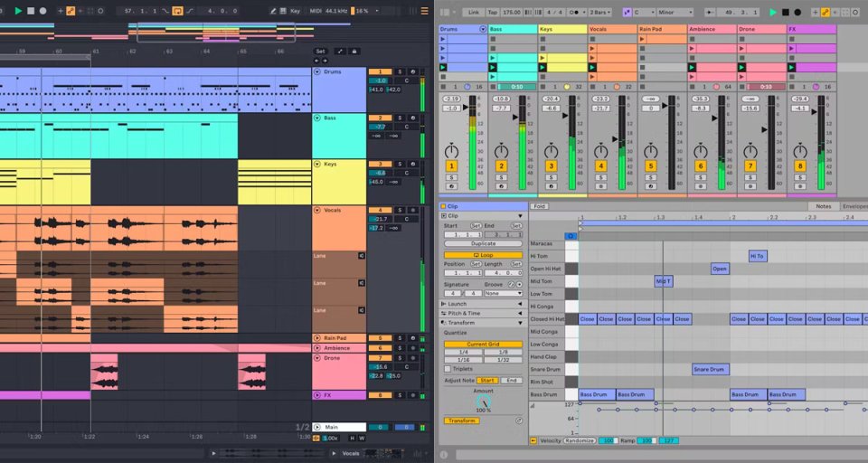Toggle the lock envelopes icon near Set
Image resolution: width=868 pixels, height=463 pixels.
tap(354, 52)
